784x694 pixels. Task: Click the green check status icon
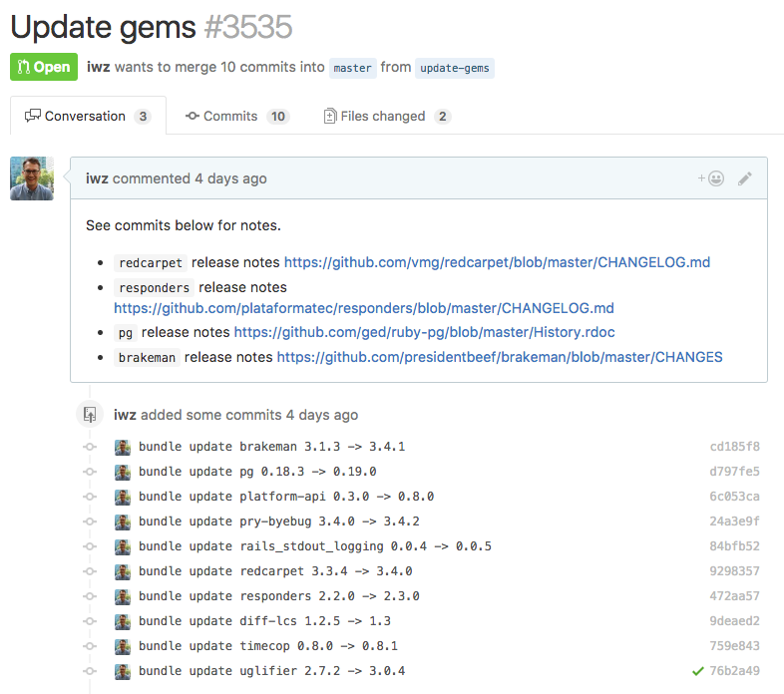[x=698, y=671]
